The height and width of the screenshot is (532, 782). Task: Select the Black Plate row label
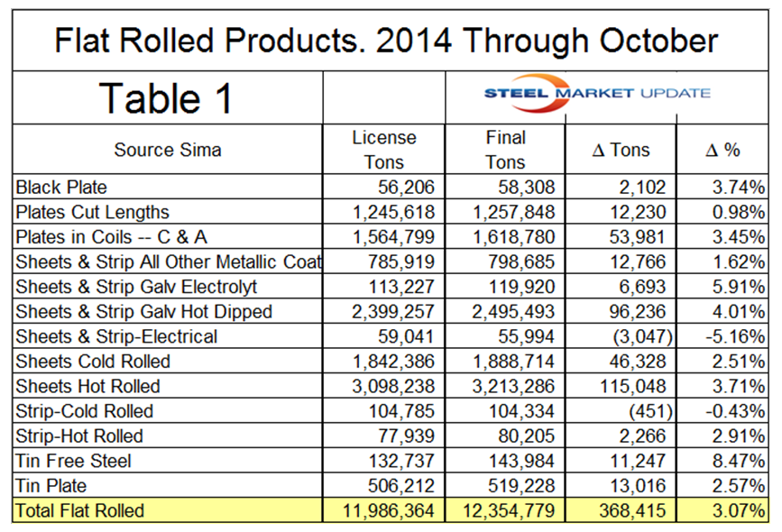click(x=61, y=188)
